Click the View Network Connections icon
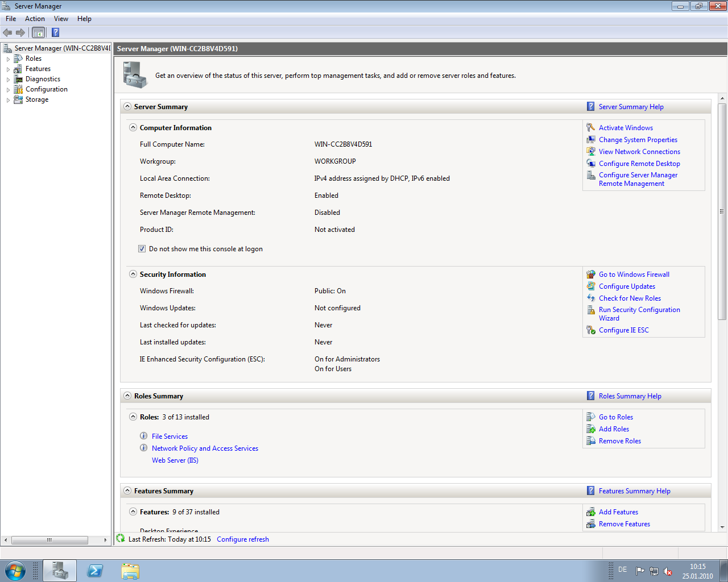The height and width of the screenshot is (582, 728). (x=591, y=152)
